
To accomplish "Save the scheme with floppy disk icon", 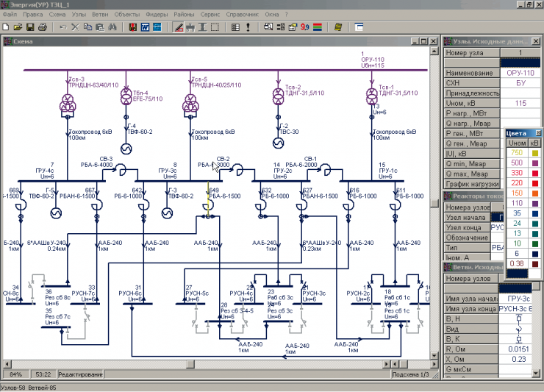I will 30,27.
